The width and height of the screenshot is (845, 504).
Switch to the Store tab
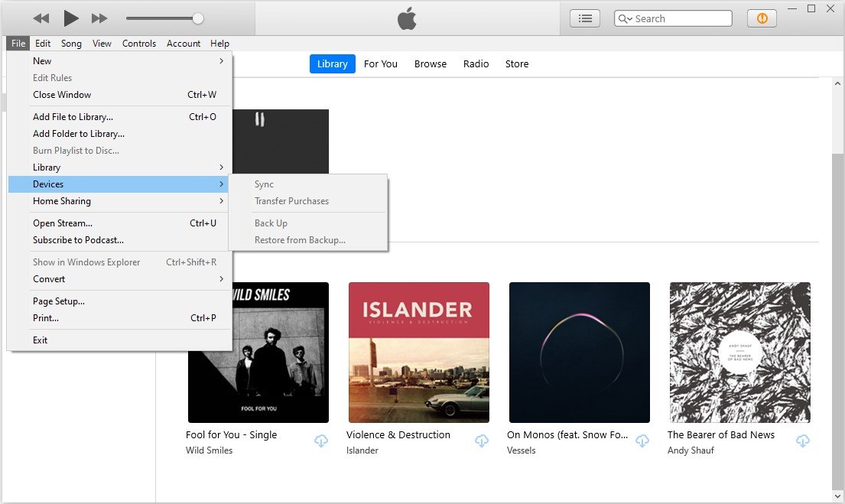[x=517, y=63]
